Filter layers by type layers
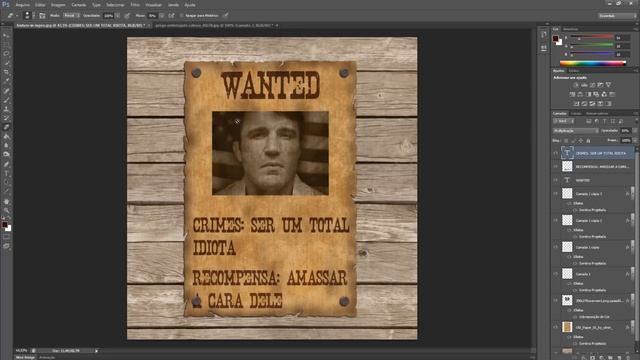Image resolution: width=640 pixels, height=360 pixels. pos(604,121)
